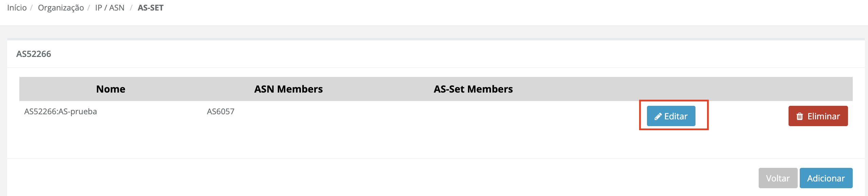Click the pencil icon on Editar button
Screen dimensions: 868x196
[658, 117]
